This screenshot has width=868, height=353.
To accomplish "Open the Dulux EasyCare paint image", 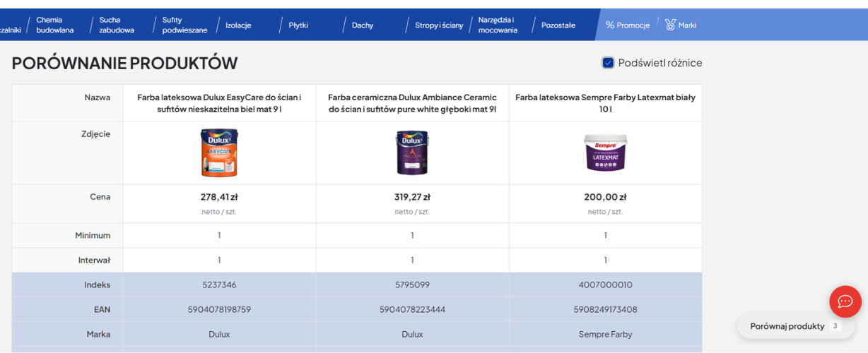I will 219,152.
